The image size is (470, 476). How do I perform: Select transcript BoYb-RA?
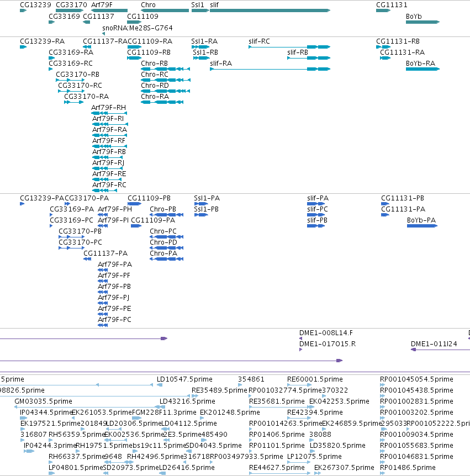(x=423, y=69)
